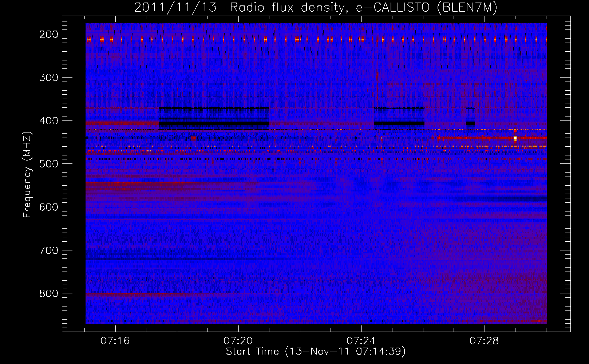The image size is (589, 364).
Task: Select the 200 frequency tick label
Action: click(49, 34)
